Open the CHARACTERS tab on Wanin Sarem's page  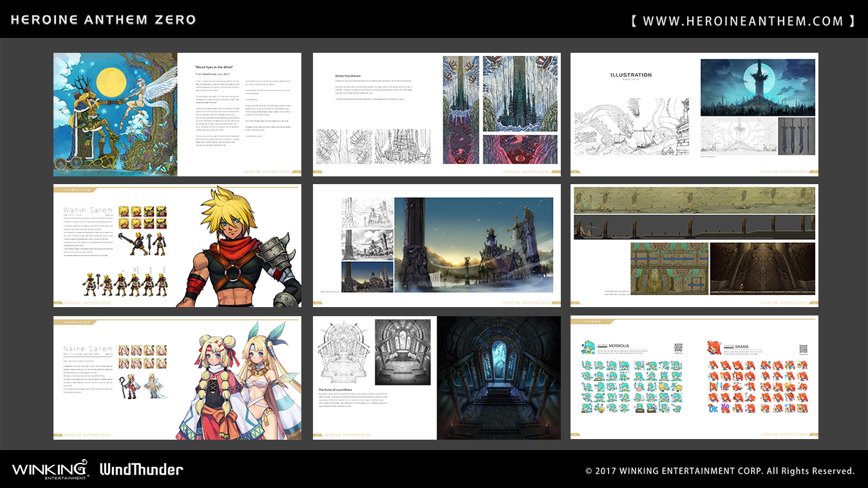coord(76,190)
